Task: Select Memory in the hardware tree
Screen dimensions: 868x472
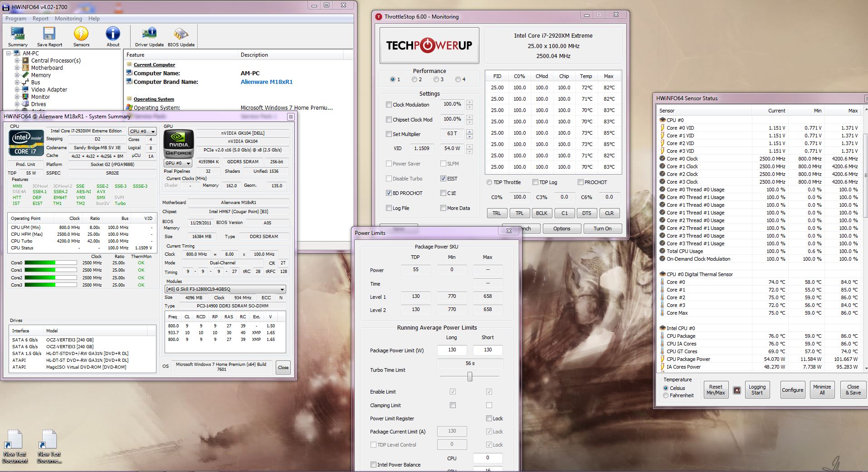Action: coord(41,75)
